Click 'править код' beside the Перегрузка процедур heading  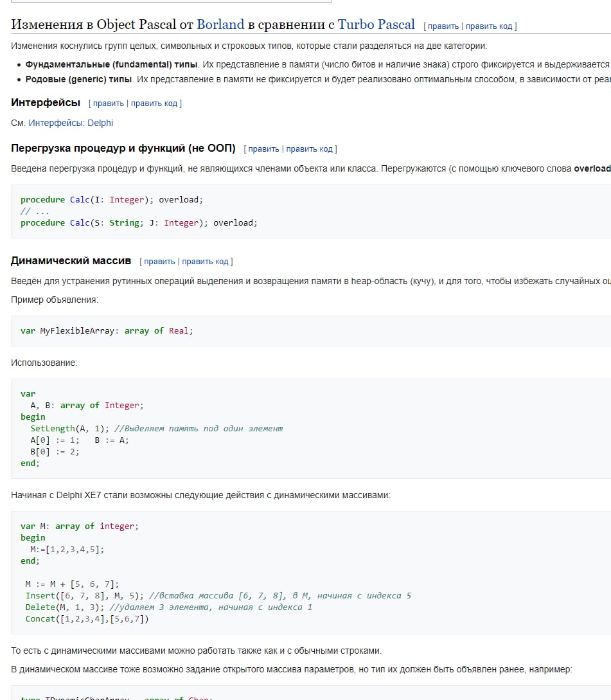pos(309,149)
